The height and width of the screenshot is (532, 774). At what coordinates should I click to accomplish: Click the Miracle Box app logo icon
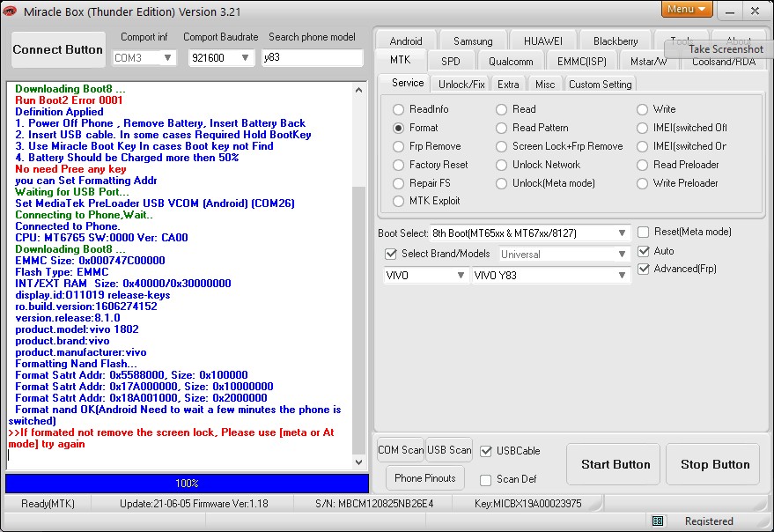tap(10, 11)
